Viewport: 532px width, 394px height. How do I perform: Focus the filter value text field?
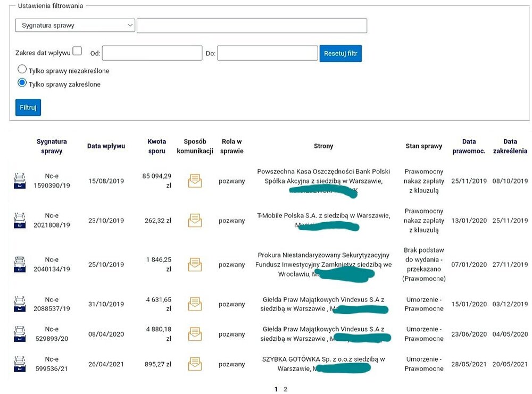(x=252, y=26)
